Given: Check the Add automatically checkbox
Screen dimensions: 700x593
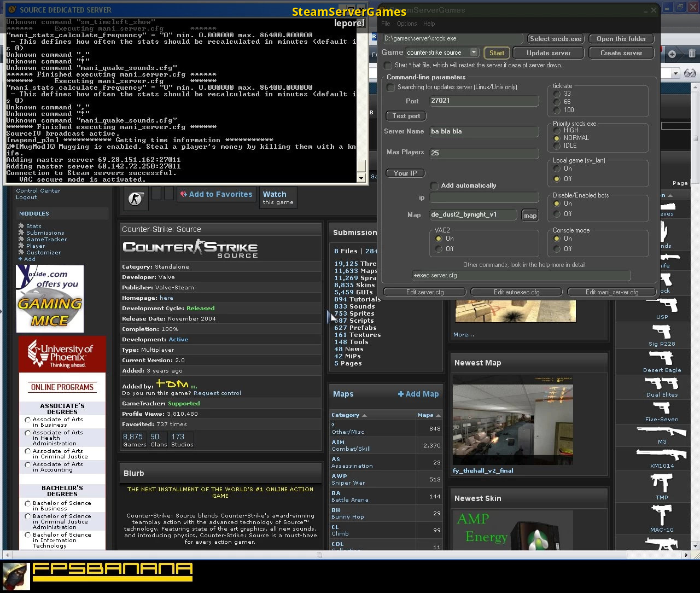Looking at the screenshot, I should pyautogui.click(x=434, y=186).
